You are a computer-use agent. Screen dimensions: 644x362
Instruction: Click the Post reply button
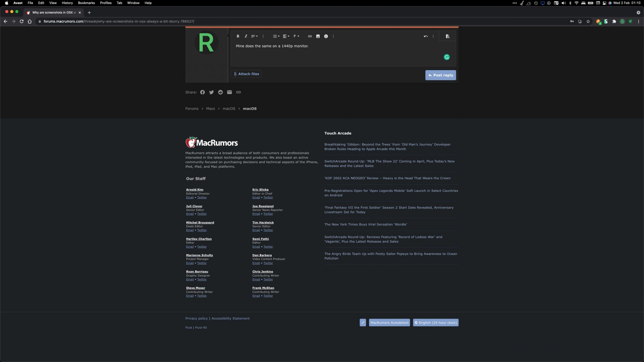pyautogui.click(x=440, y=75)
